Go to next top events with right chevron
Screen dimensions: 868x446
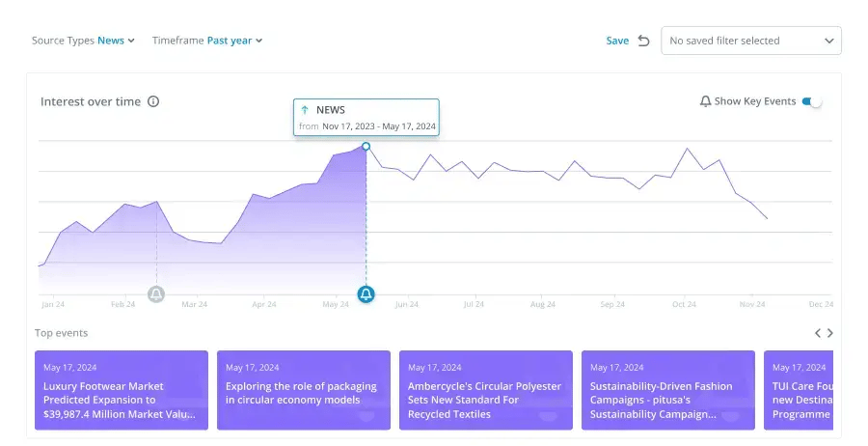point(829,333)
